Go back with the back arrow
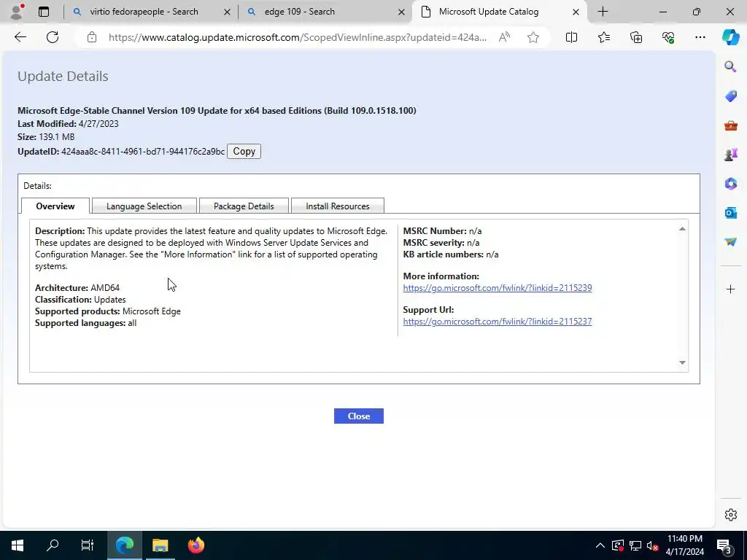Viewport: 747px width, 560px height. (x=20, y=37)
